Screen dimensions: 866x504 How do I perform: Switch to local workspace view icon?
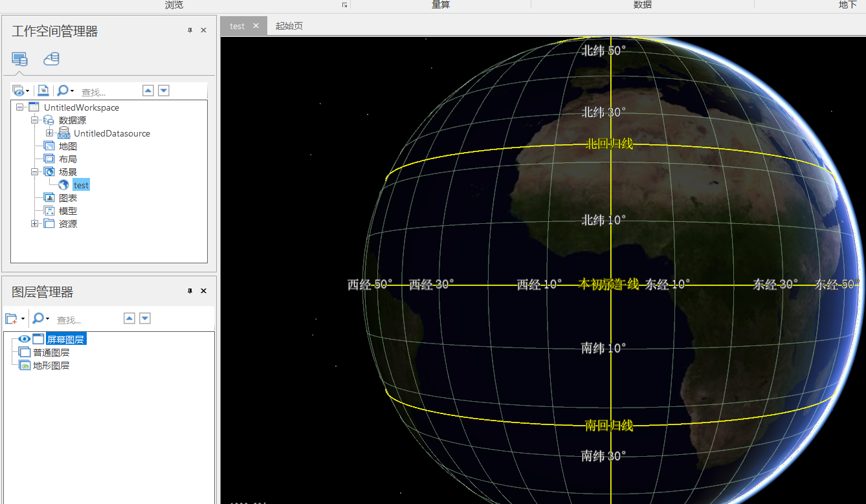pos(19,59)
